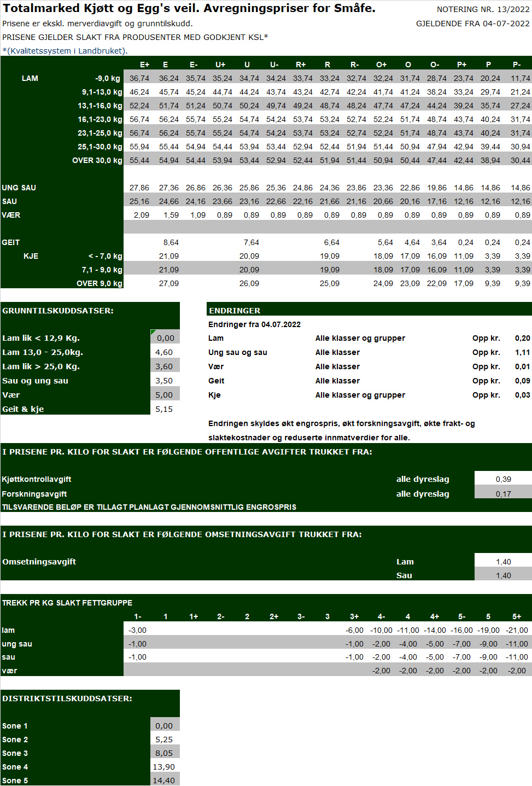
Task: Select the 'NOTERING NR. 13/2022' text
Action: (x=483, y=9)
